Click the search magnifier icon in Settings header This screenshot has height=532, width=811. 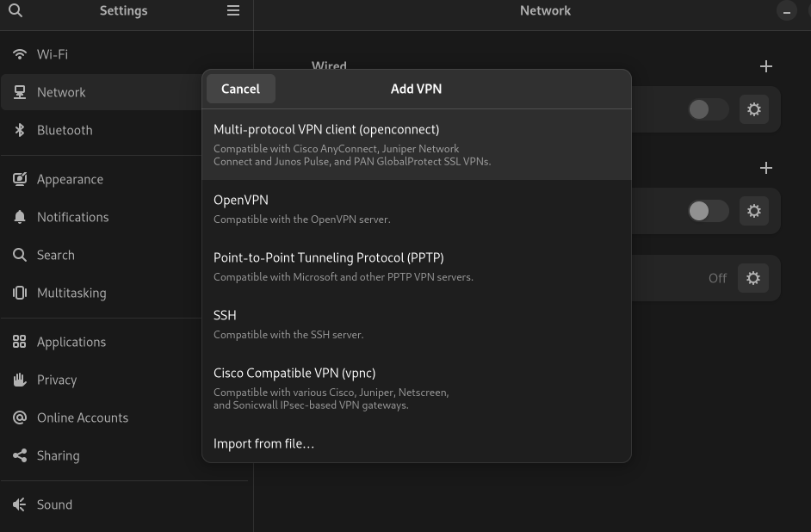[15, 11]
